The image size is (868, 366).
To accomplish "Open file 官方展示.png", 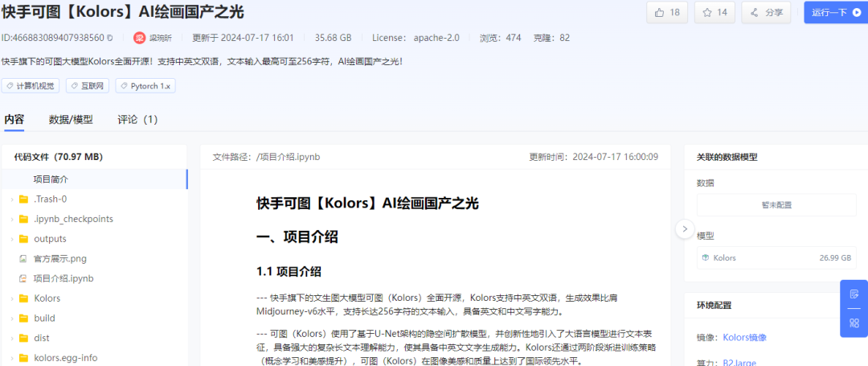I will 59,258.
